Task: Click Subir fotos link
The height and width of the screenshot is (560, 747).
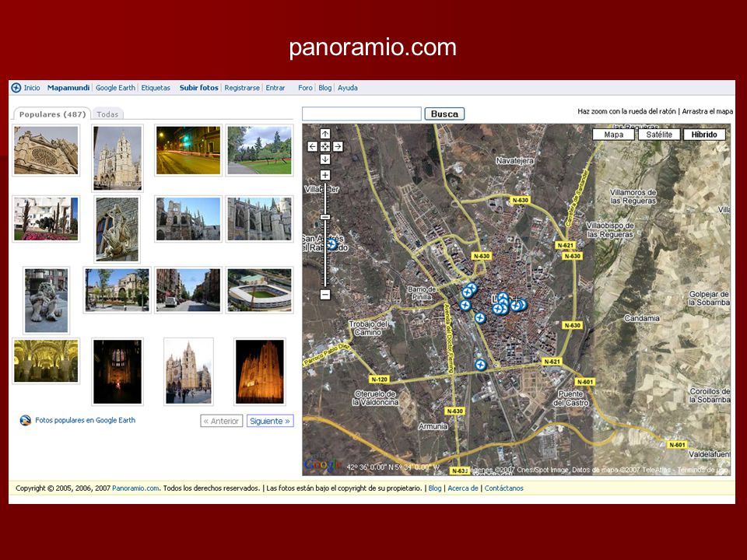Action: point(198,88)
